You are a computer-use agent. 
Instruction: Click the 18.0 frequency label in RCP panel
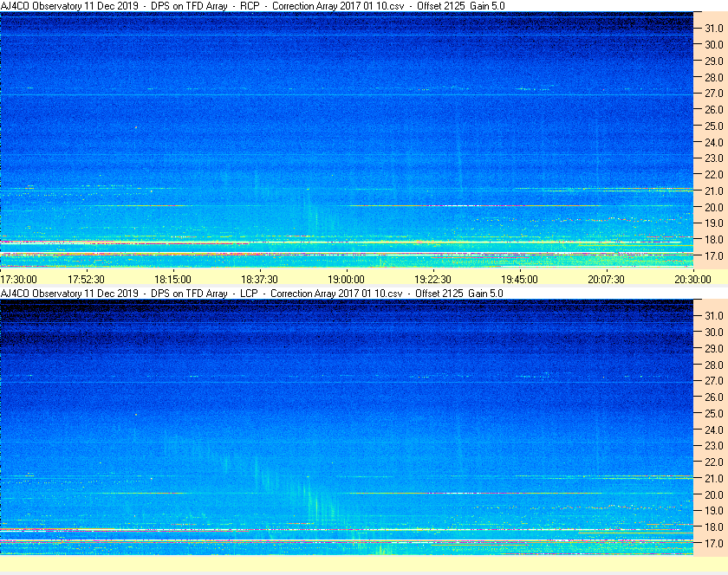tap(714, 240)
